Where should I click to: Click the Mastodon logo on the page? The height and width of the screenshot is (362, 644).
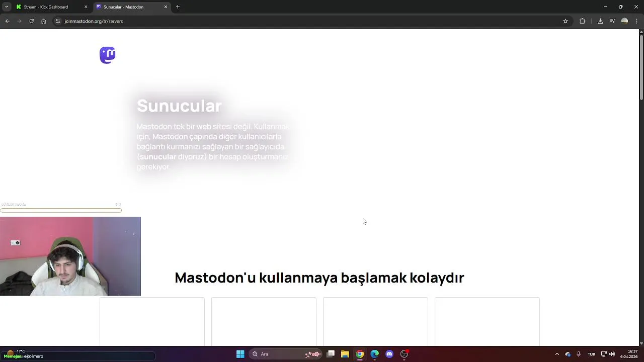(107, 55)
